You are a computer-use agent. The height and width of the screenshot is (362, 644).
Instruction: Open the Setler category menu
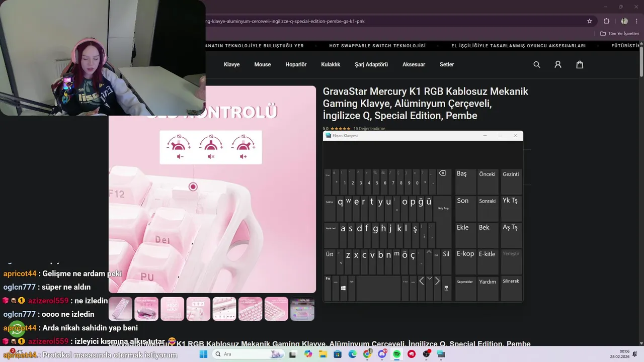447,64
